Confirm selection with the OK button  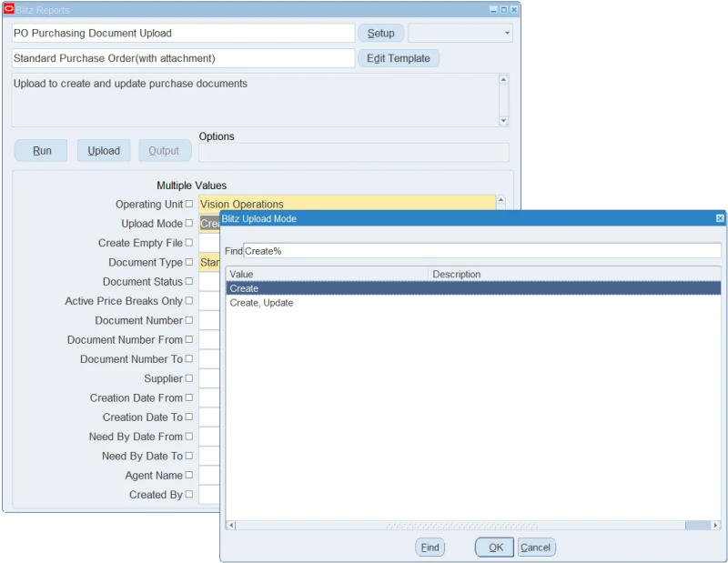click(494, 548)
